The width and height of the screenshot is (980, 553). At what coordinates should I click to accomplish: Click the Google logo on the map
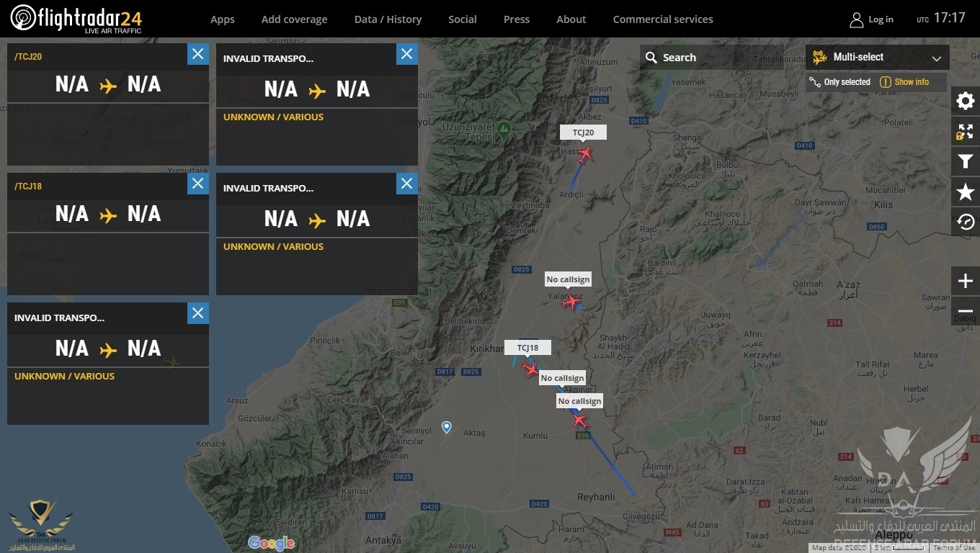click(x=271, y=543)
